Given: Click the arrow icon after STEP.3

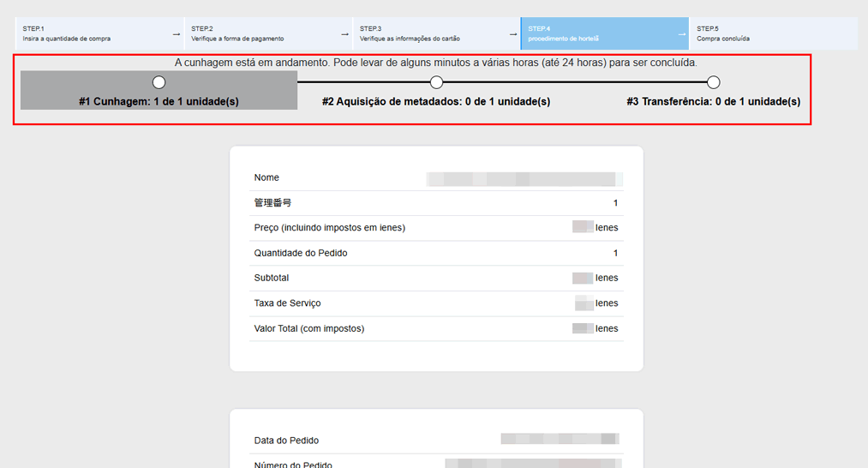Looking at the screenshot, I should pyautogui.click(x=512, y=34).
